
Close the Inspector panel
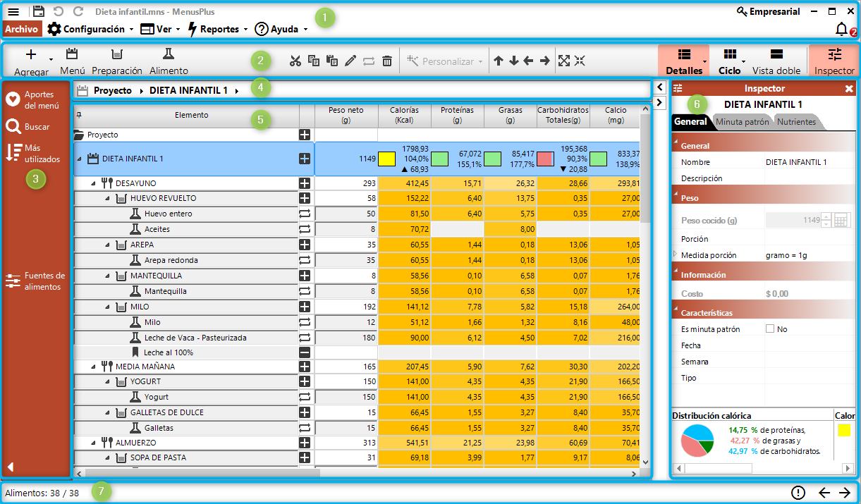(849, 89)
